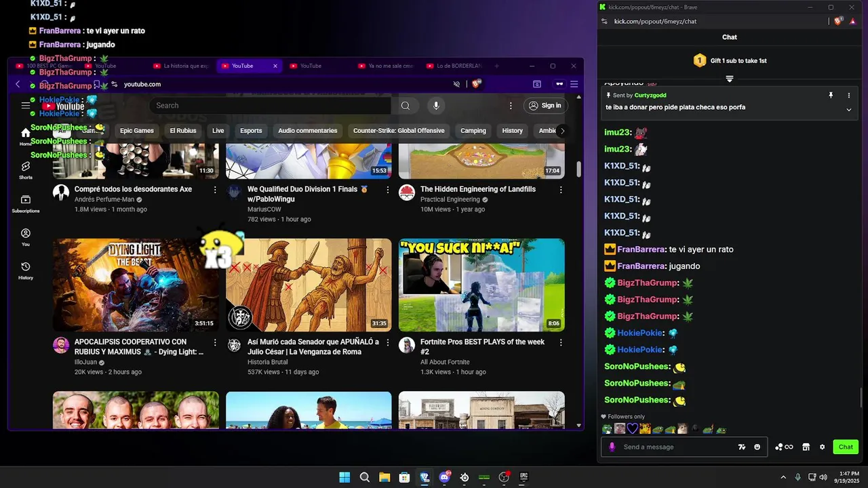
Task: Select the Esports category chip
Action: [x=251, y=131]
